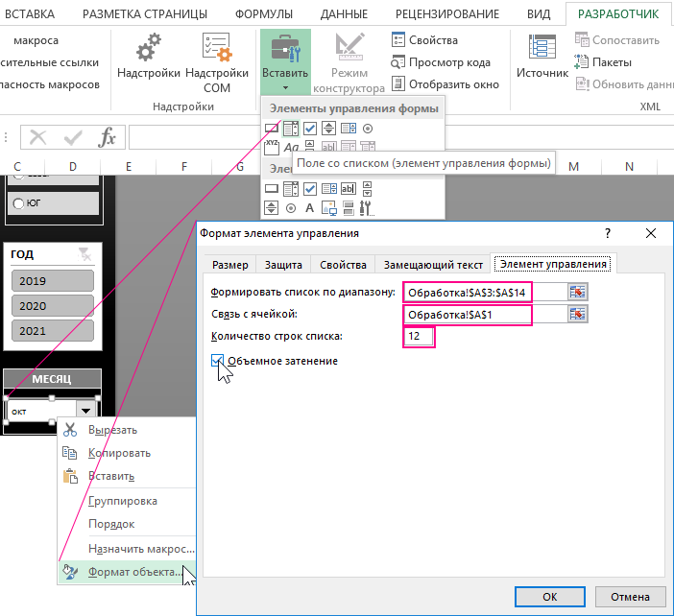
Task: Click the Источник XML source icon
Action: pyautogui.click(x=542, y=50)
